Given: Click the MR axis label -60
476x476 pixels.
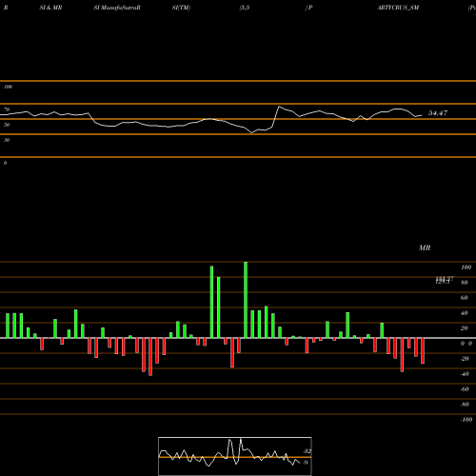Looking at the screenshot, I should click(465, 389).
